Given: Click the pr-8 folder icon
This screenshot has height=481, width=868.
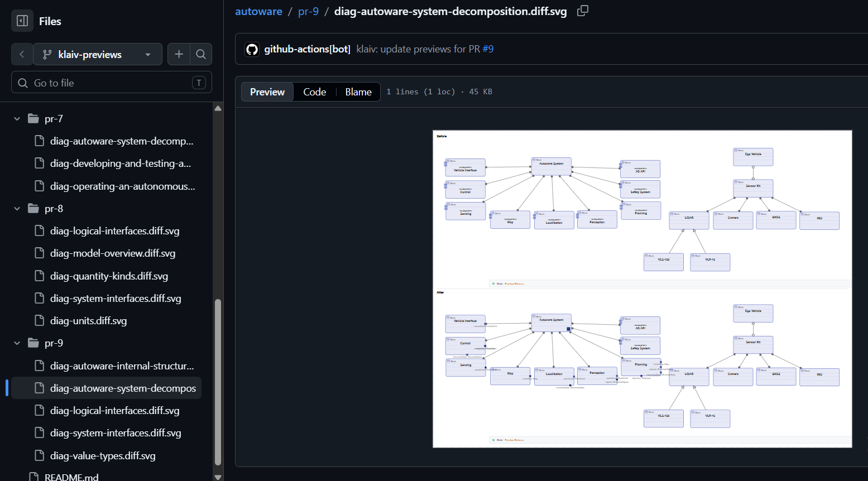Looking at the screenshot, I should tap(33, 209).
